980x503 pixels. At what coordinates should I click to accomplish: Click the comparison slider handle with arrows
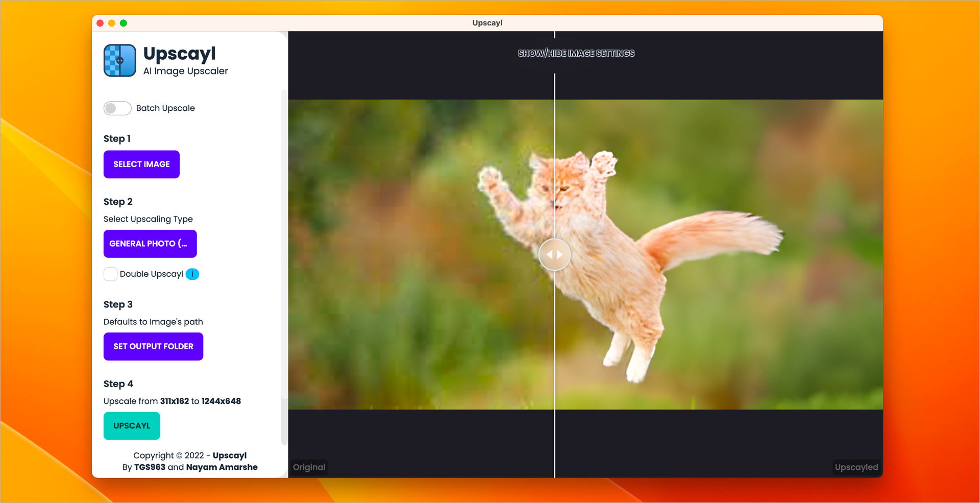(554, 254)
